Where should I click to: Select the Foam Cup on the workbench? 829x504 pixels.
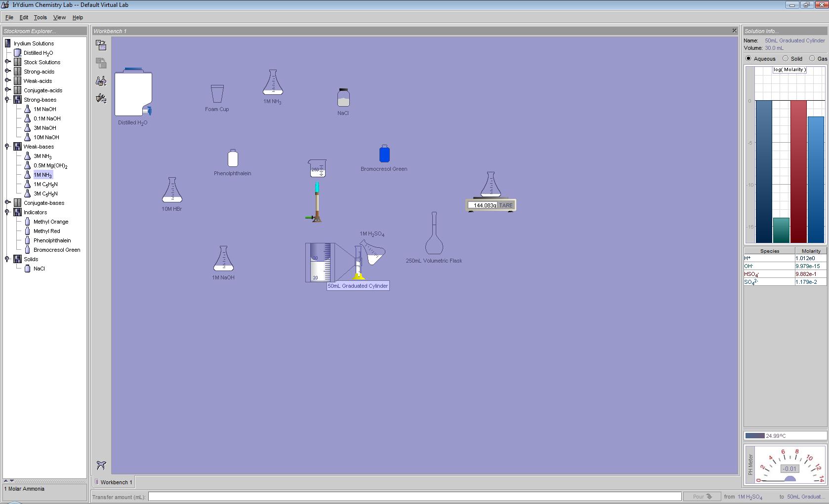217,94
